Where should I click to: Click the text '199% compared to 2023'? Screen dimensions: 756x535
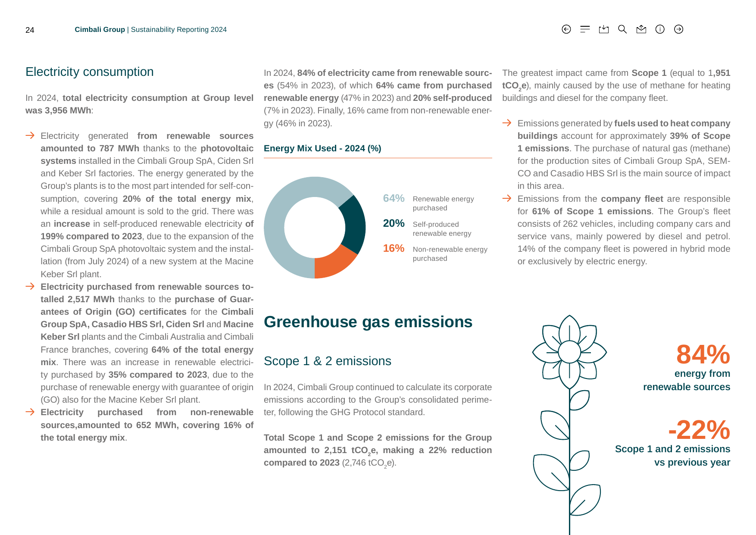pyautogui.click(x=91, y=236)
